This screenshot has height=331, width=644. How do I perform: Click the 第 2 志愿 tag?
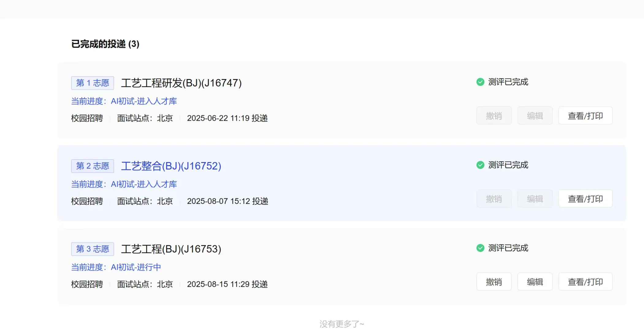[92, 166]
